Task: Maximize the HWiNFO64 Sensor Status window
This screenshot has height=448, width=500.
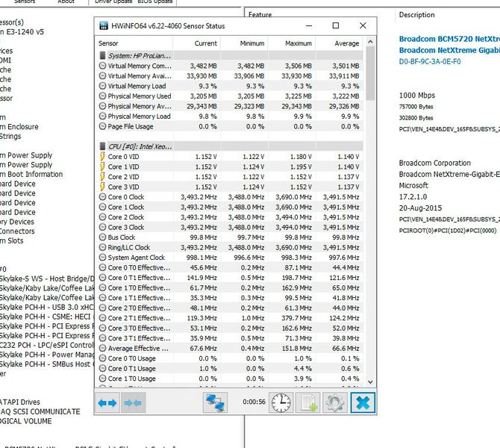Action: pos(336,25)
